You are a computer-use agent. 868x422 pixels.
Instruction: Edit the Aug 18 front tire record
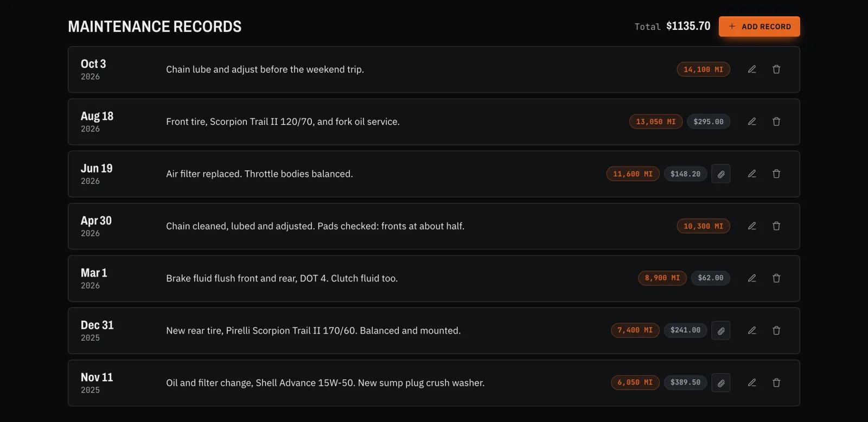click(x=752, y=122)
